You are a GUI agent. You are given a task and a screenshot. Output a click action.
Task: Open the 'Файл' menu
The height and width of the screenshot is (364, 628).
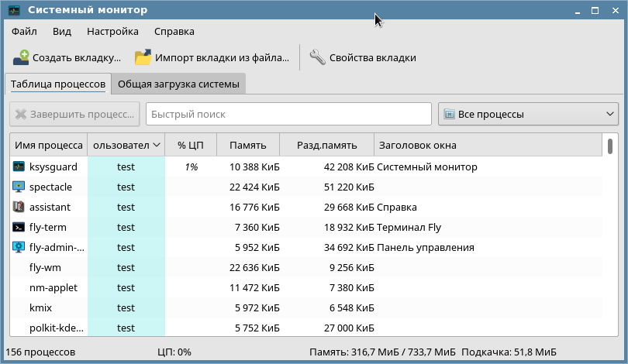tap(24, 32)
